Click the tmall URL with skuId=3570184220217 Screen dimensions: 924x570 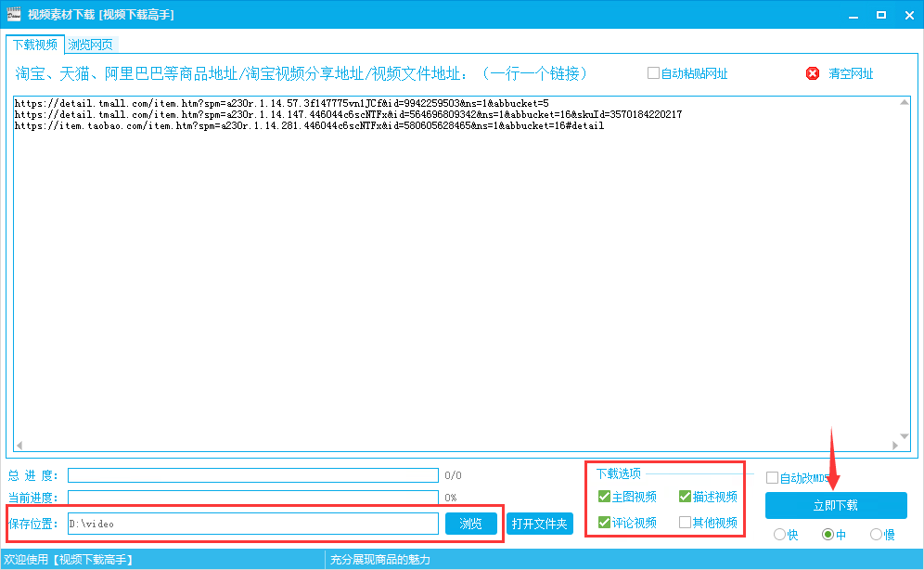click(x=348, y=114)
